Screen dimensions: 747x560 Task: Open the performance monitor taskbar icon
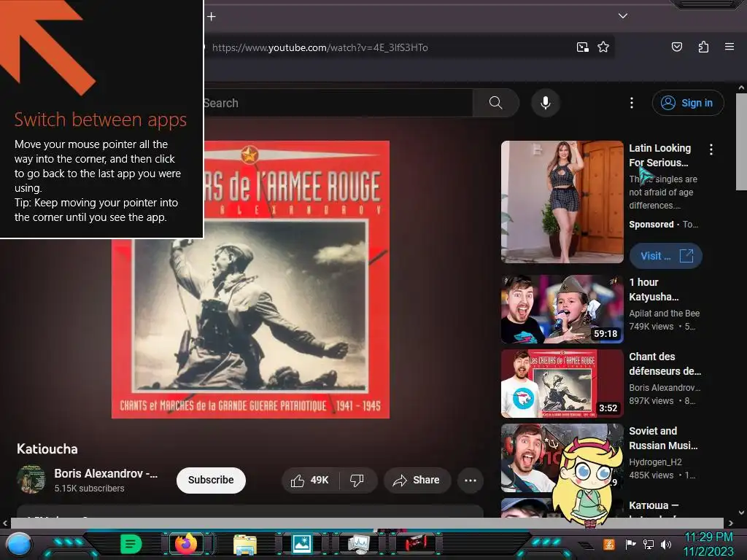(x=359, y=544)
